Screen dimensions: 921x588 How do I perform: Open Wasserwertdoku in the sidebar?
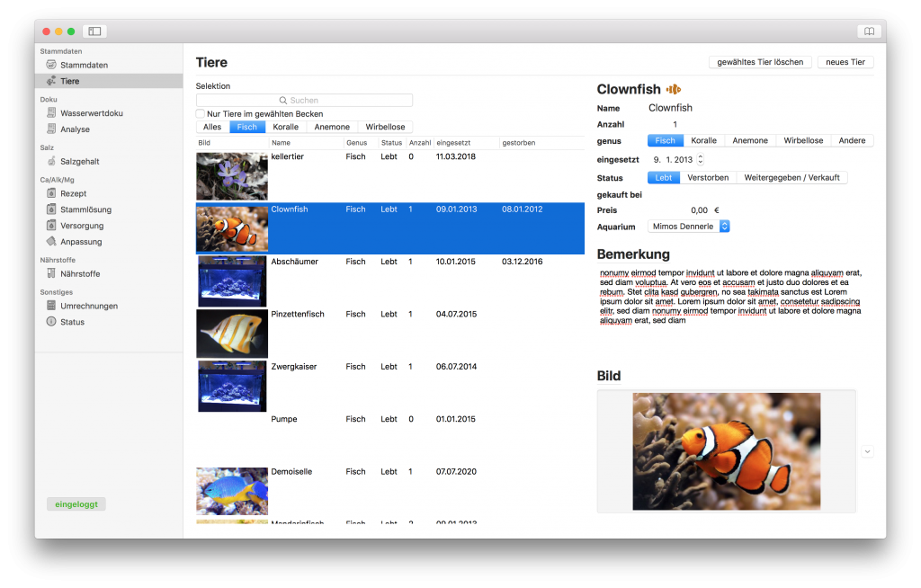coord(92,112)
